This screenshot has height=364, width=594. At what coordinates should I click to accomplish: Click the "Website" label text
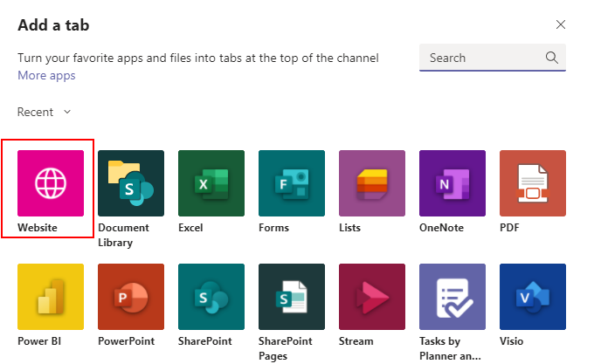coord(38,228)
